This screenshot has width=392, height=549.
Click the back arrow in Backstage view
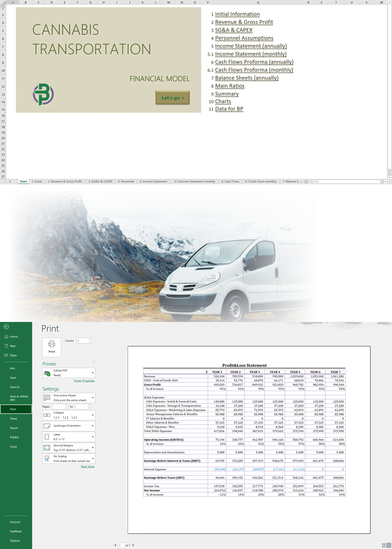click(x=6, y=327)
